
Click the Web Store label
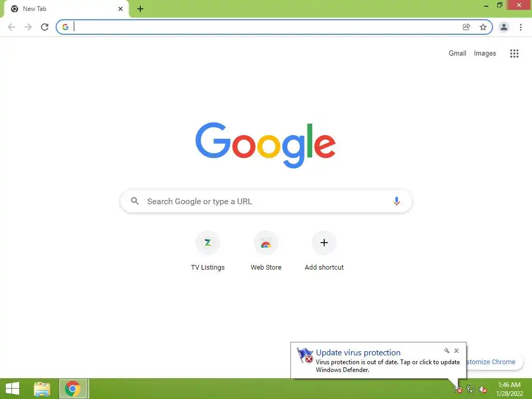[x=266, y=268]
